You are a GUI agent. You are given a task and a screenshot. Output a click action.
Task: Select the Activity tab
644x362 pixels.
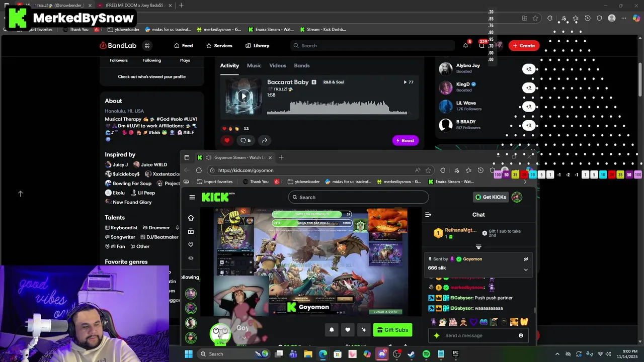(229, 66)
